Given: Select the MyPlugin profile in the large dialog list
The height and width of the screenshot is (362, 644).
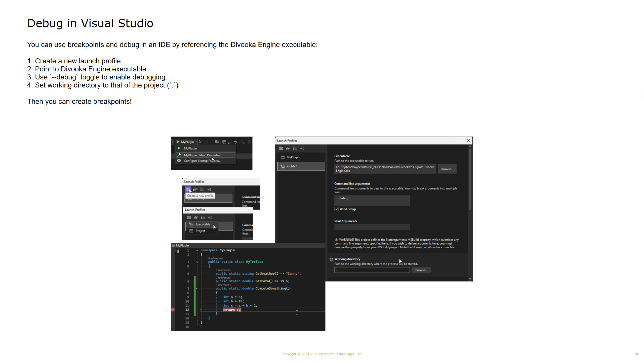Looking at the screenshot, I should pos(301,157).
